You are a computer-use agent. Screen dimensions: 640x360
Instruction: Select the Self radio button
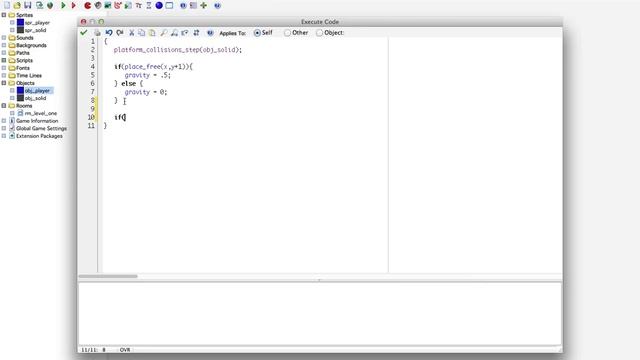click(x=257, y=33)
